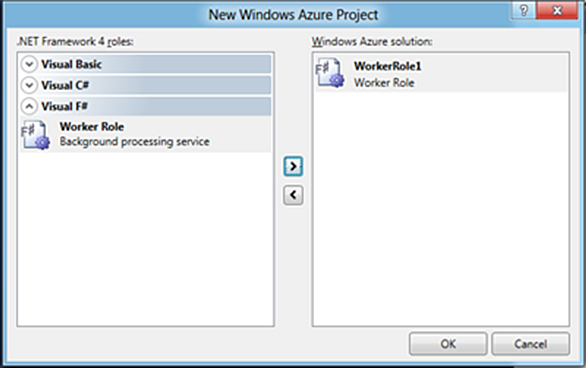Select the Visual F# category header
This screenshot has height=368, width=586.
146,106
